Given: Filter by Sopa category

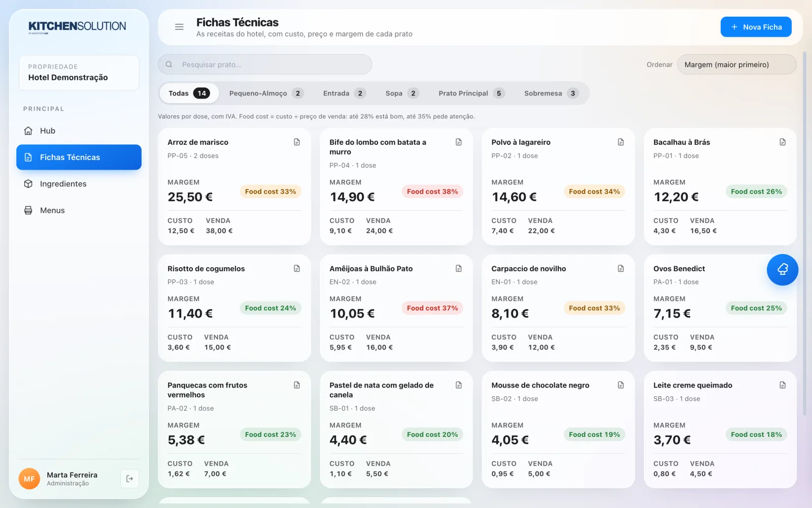Looking at the screenshot, I should pyautogui.click(x=402, y=93).
